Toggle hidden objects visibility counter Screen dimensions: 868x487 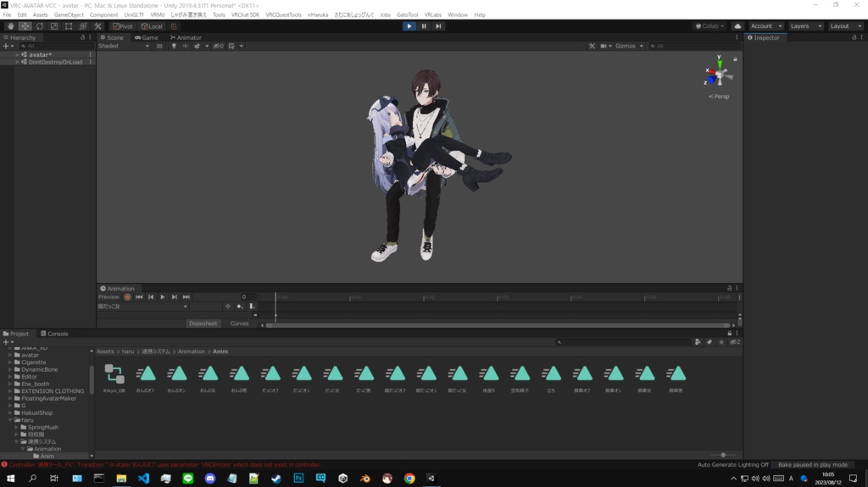click(218, 46)
